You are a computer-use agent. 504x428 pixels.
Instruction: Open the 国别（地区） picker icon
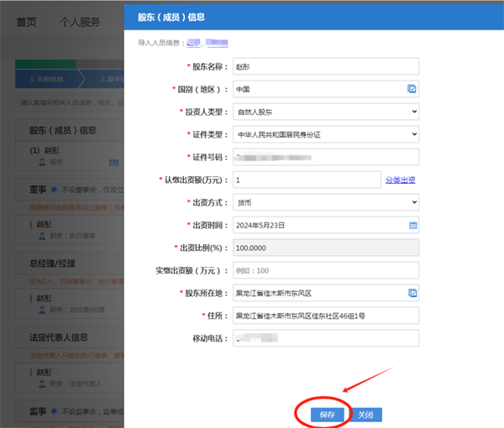point(412,88)
